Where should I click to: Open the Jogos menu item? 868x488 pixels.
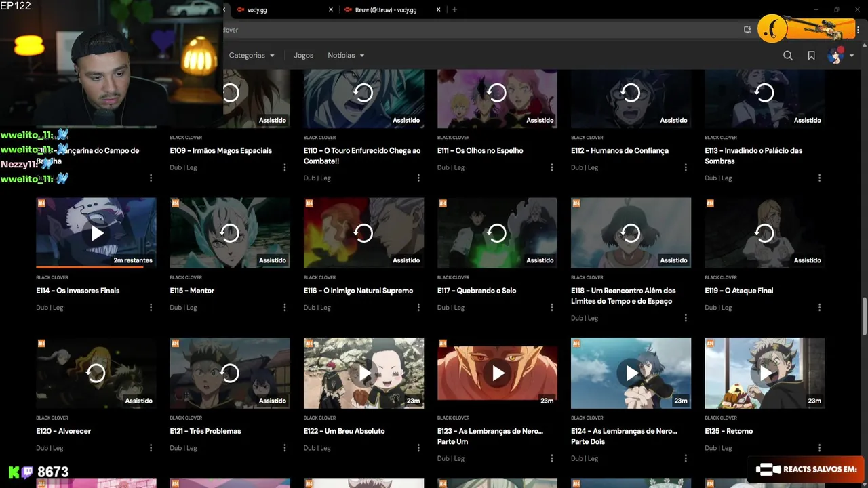303,56
